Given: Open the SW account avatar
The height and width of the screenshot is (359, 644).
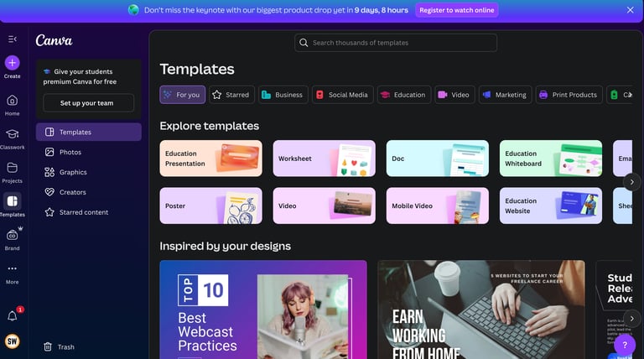Looking at the screenshot, I should point(13,341).
